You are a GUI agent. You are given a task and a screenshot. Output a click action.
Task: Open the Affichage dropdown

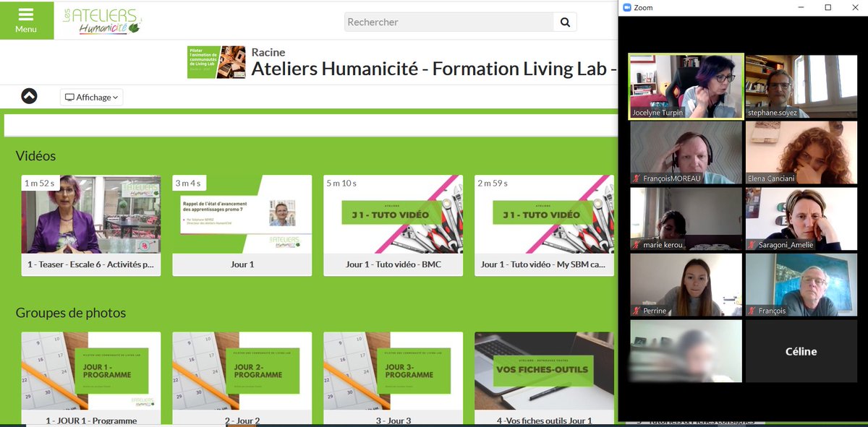(91, 97)
